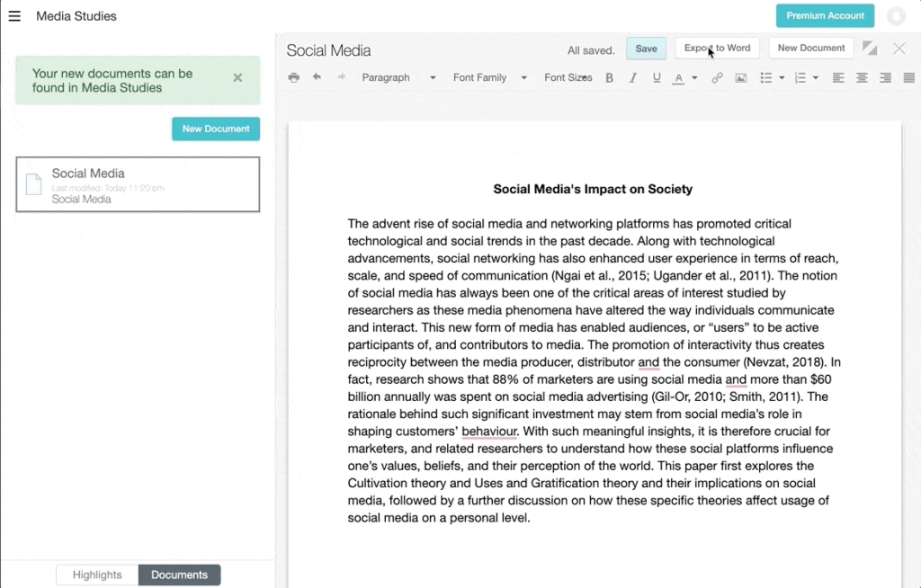Click the undo arrow icon
The width and height of the screenshot is (921, 588).
[317, 78]
